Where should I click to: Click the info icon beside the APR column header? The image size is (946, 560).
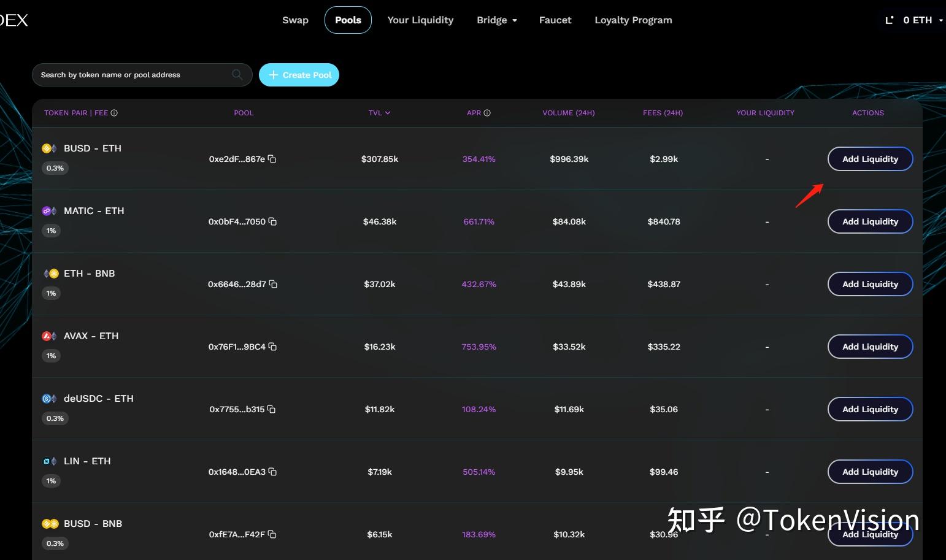tap(488, 112)
